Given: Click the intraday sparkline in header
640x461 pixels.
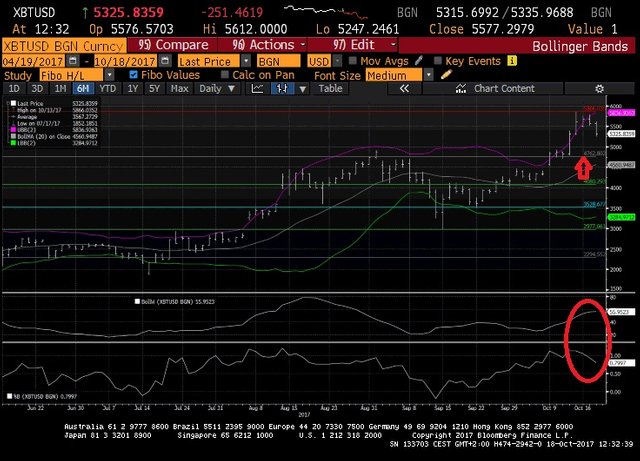Looking at the screenshot, I should pos(326,12).
